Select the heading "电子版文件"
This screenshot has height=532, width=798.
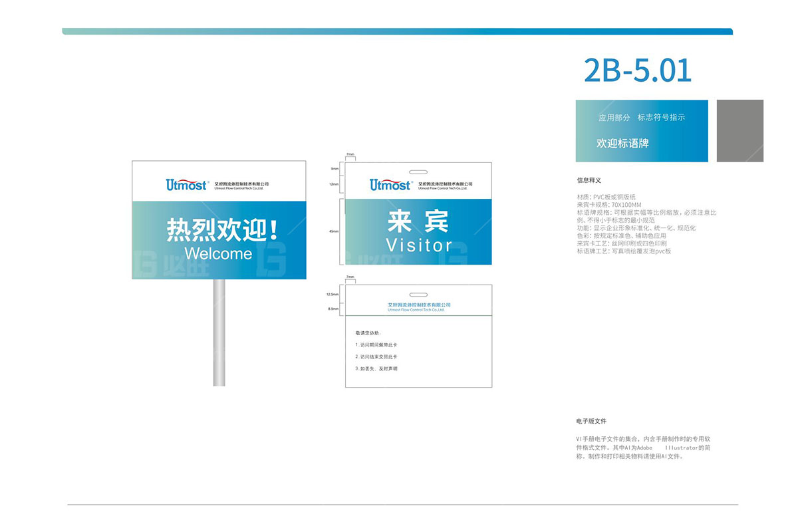click(592, 421)
